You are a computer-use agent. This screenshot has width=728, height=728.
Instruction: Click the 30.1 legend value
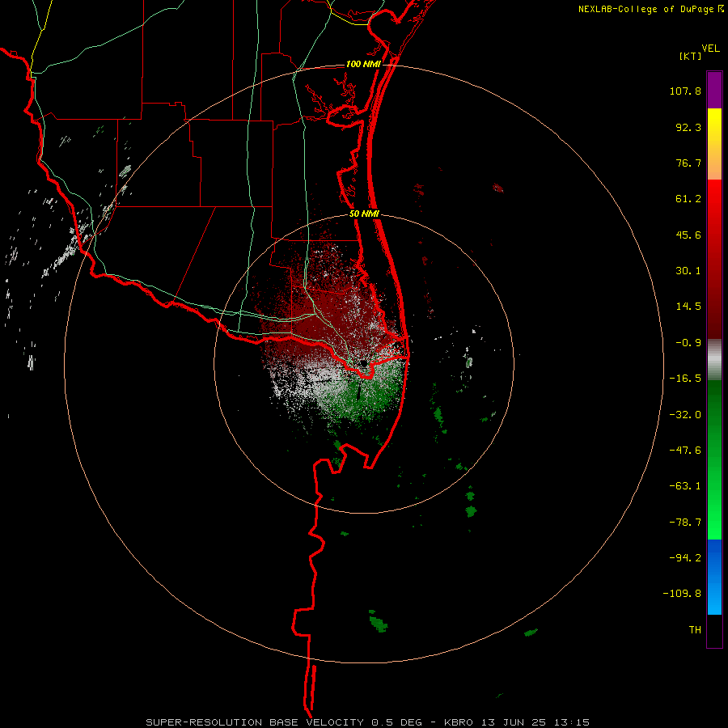click(x=688, y=271)
